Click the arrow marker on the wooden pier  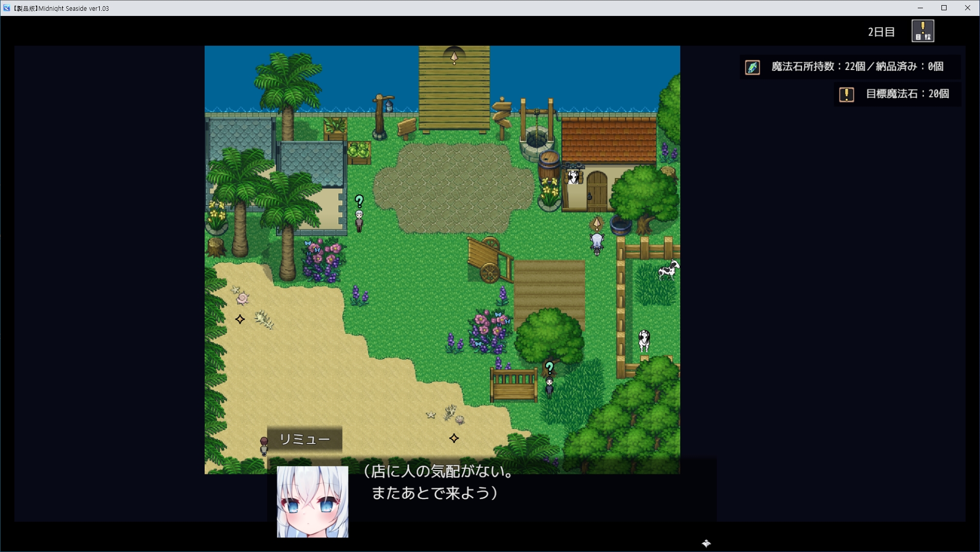point(454,58)
